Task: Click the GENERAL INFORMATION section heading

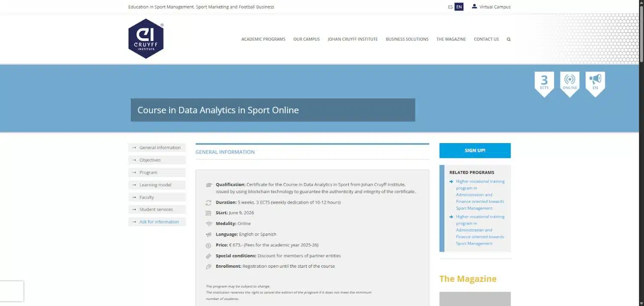Action: click(x=225, y=152)
